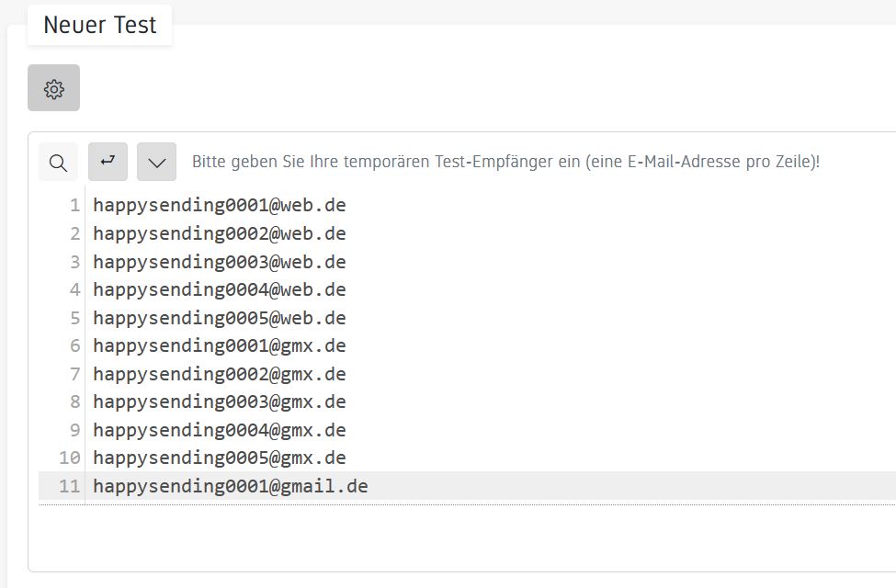Viewport: 896px width, 588px height.
Task: Open the gear settings button
Action: pyautogui.click(x=53, y=88)
